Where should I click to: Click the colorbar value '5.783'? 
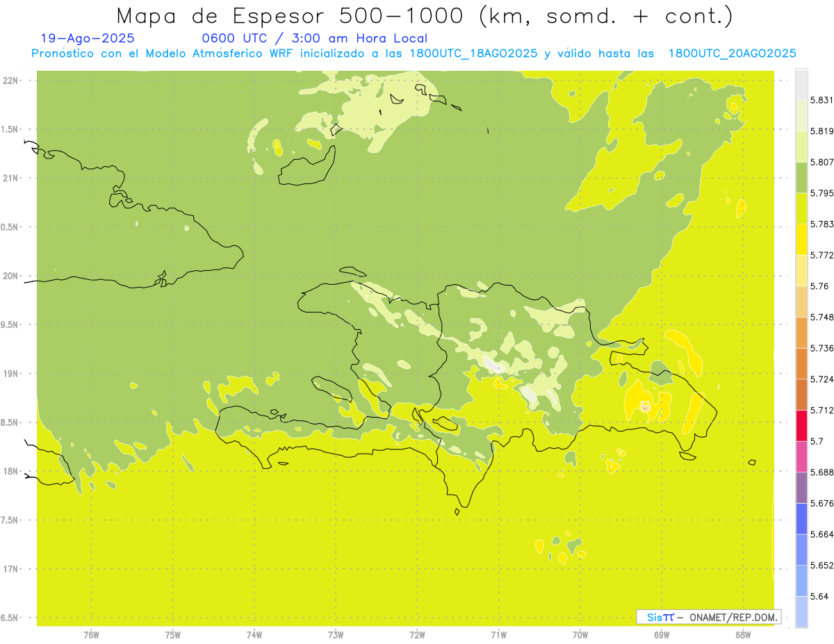[821, 224]
